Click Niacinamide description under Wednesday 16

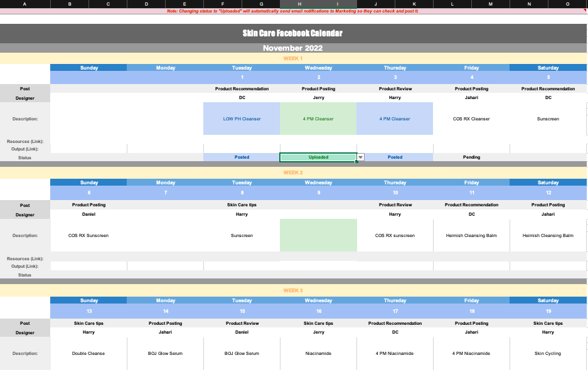[318, 354]
